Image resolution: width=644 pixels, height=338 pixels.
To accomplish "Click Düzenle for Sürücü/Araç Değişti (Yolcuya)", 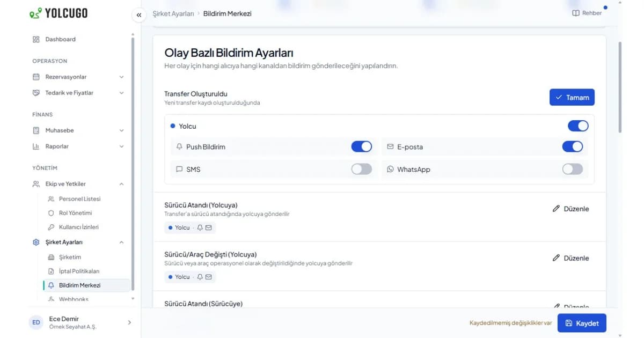I will coord(570,258).
